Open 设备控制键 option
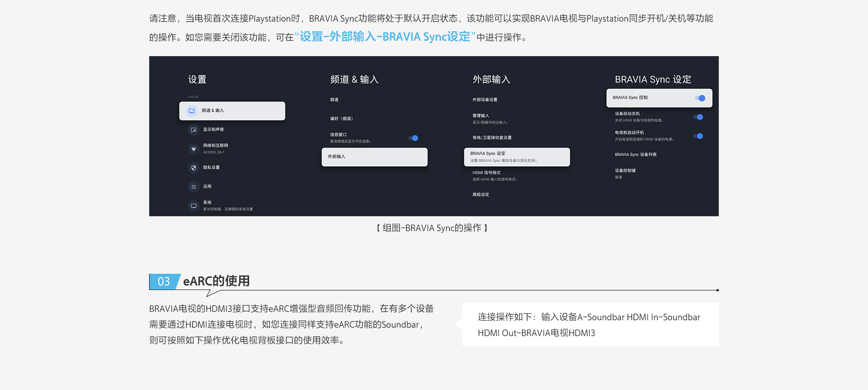Image resolution: width=868 pixels, height=390 pixels. pos(625,174)
